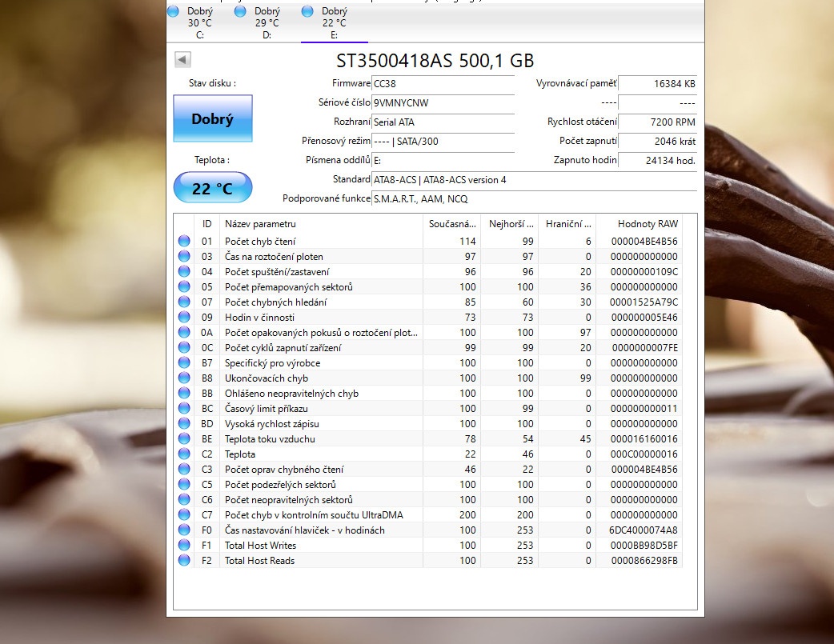Select the Teplota toku vzduchu parameter name
The width and height of the screenshot is (834, 644).
pyautogui.click(x=270, y=439)
